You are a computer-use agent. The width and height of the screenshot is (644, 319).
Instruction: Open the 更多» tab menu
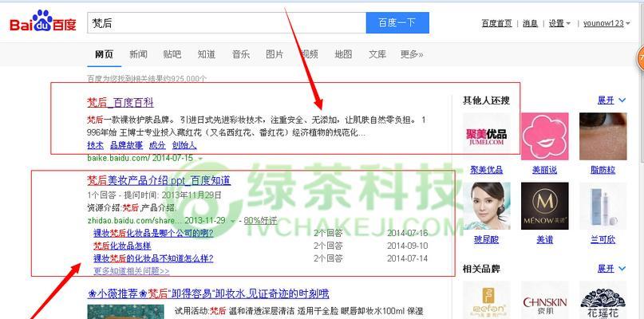pyautogui.click(x=412, y=54)
